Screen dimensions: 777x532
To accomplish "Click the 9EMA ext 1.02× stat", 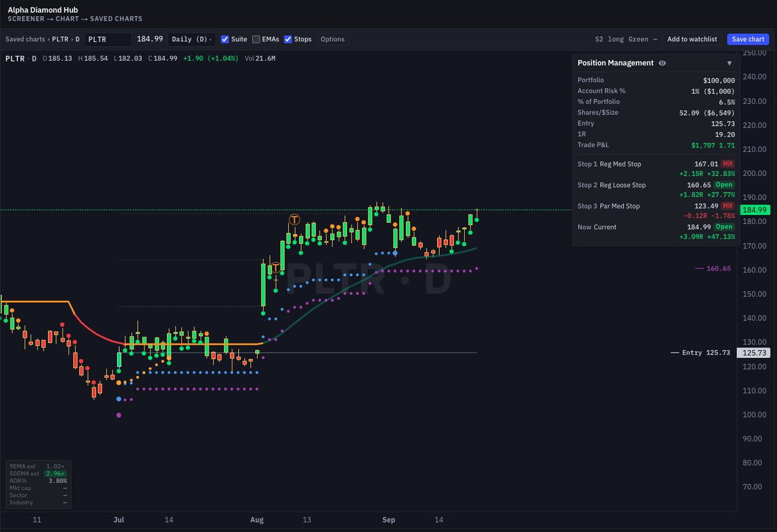I will [x=38, y=466].
